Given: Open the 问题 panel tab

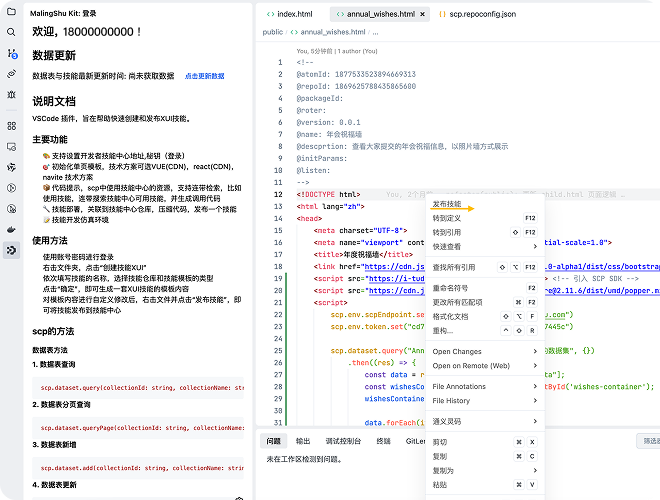Looking at the screenshot, I should coord(274,441).
